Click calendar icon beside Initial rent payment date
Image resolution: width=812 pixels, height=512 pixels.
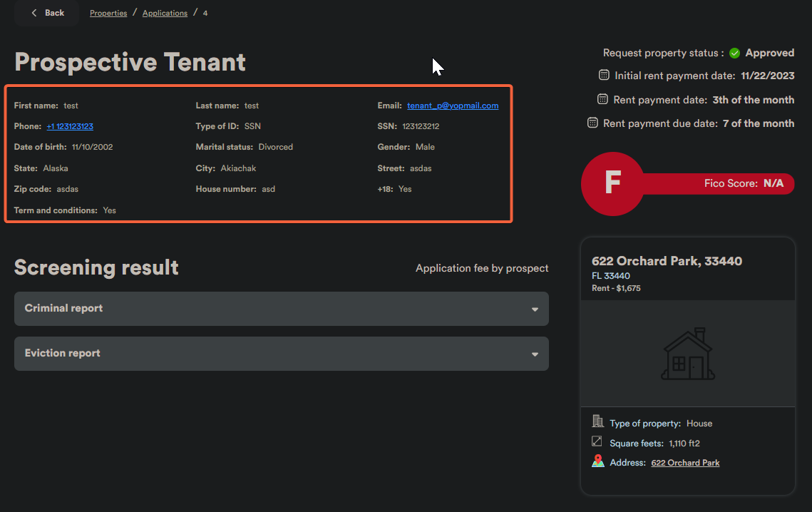coord(604,76)
